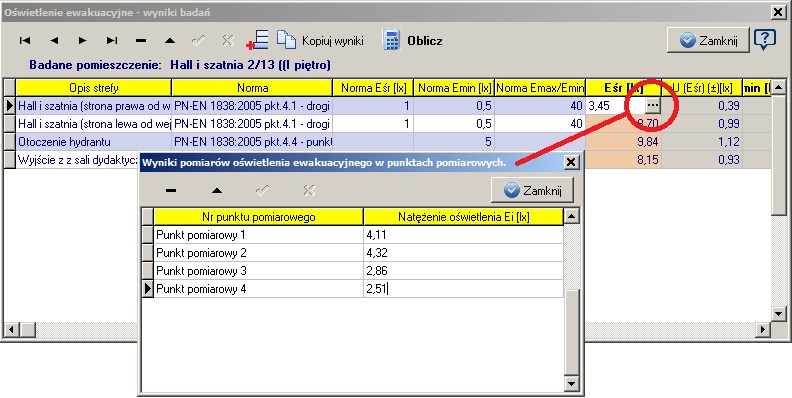Click Norma Emin [lx] column header

pos(454,88)
